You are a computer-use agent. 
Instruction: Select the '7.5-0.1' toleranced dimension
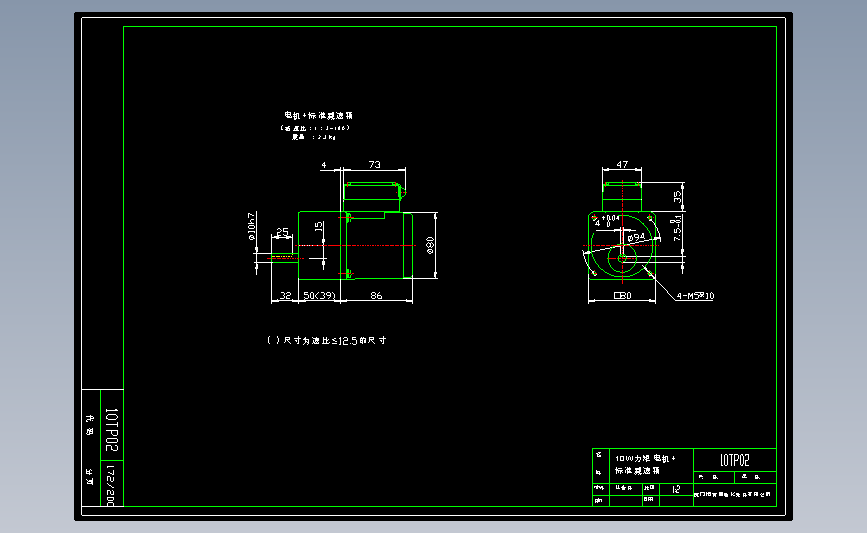677,228
